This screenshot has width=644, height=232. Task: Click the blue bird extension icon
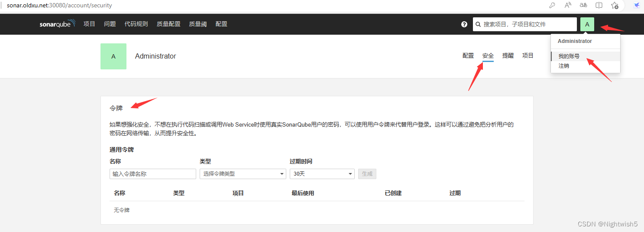point(637,5)
